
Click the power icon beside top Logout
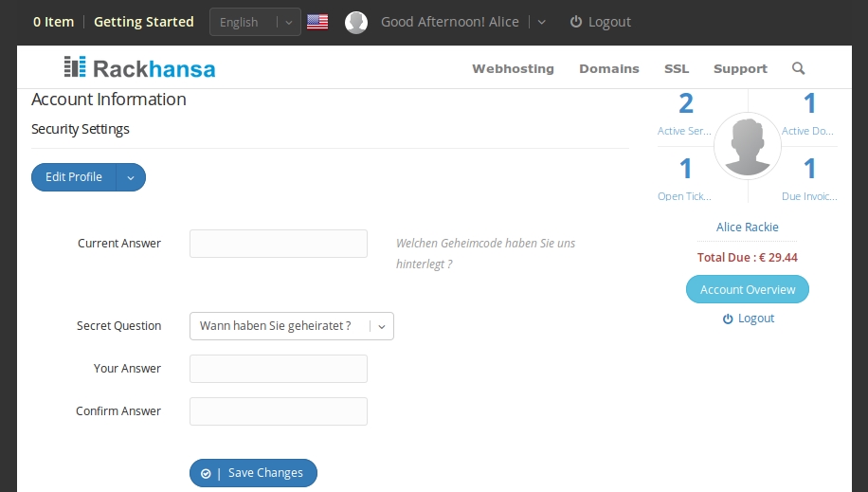click(576, 22)
